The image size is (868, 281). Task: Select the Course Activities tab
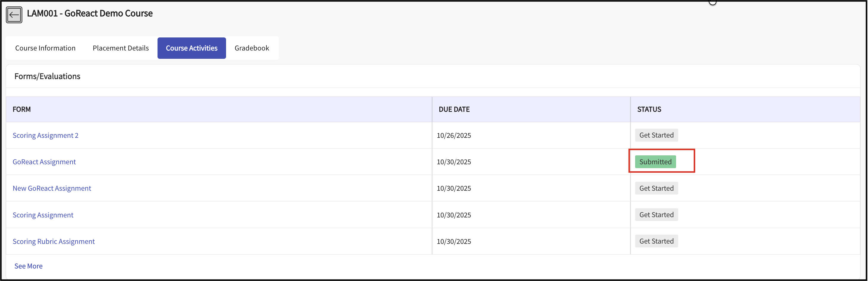[x=191, y=48]
